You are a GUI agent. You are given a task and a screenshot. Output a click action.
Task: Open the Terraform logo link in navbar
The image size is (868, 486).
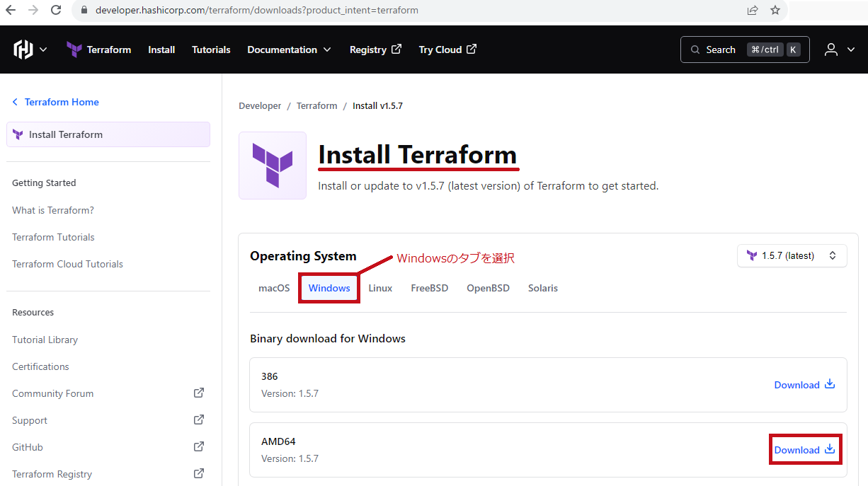[98, 50]
